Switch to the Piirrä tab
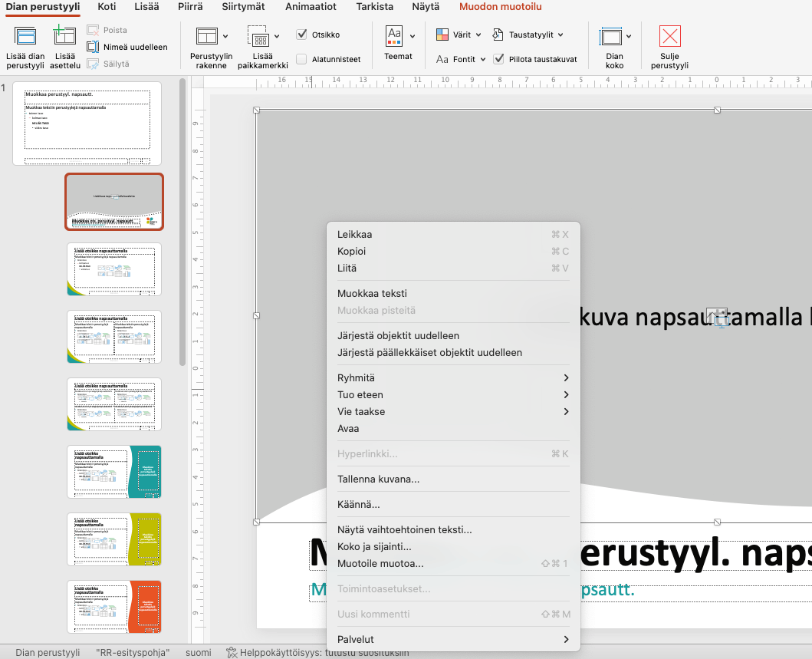The width and height of the screenshot is (812, 659). pos(190,7)
